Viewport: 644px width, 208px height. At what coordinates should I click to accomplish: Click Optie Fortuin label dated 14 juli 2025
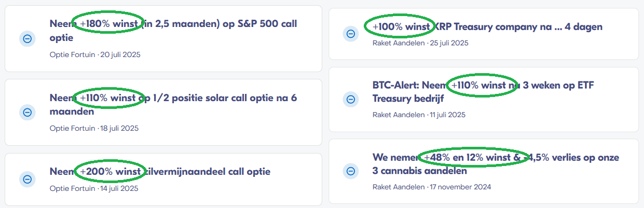coord(73,188)
